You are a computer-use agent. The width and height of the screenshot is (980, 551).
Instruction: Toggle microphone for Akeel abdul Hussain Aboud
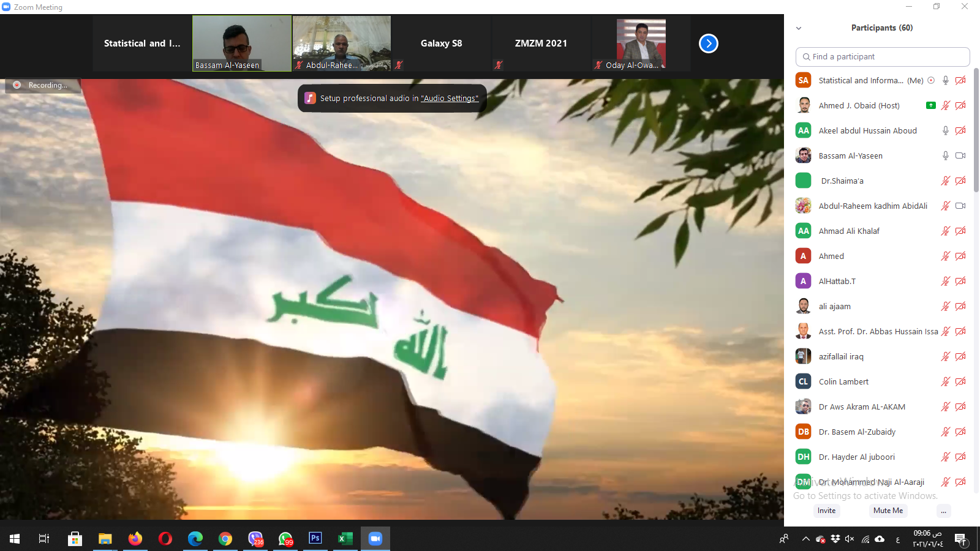945,130
